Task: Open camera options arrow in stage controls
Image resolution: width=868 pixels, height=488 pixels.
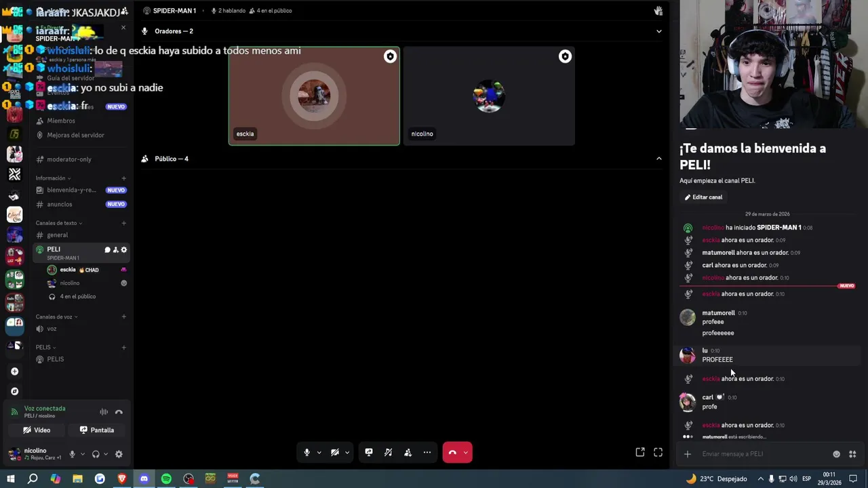Action: pos(347,453)
